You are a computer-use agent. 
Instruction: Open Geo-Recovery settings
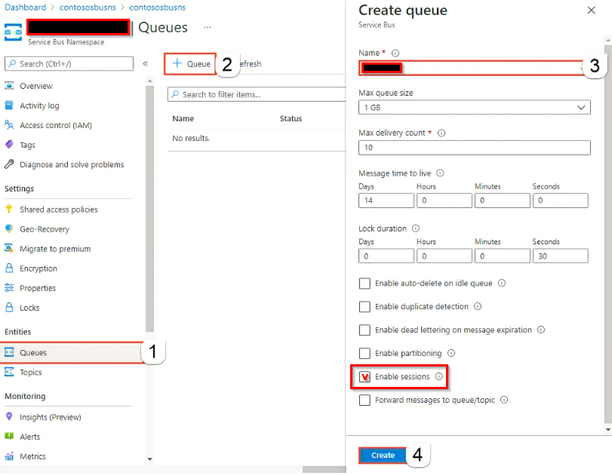(44, 229)
